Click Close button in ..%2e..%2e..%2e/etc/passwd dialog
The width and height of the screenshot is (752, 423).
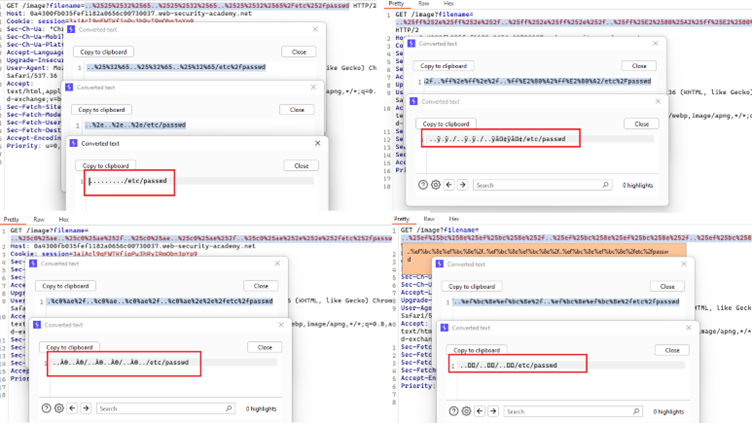point(297,109)
